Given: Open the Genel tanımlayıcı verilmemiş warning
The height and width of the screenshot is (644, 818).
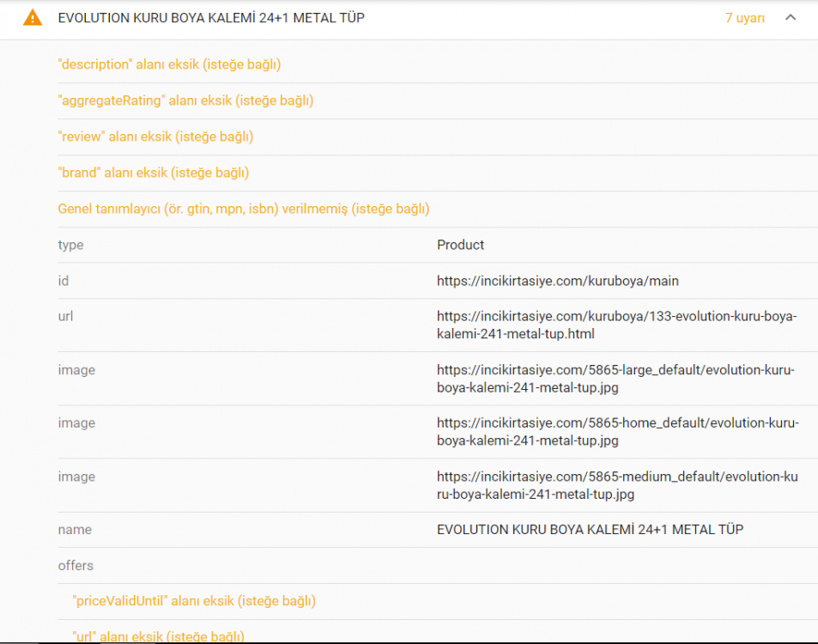Looking at the screenshot, I should [244, 209].
